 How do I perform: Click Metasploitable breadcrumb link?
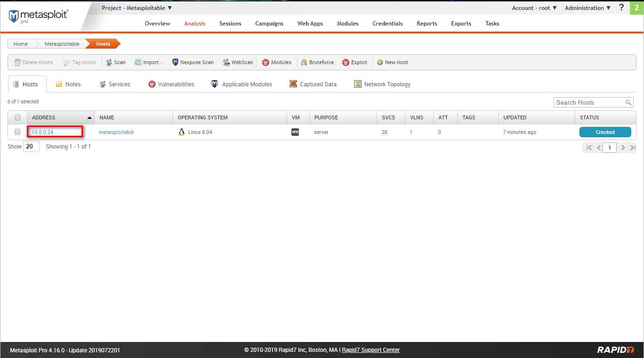[x=62, y=44]
